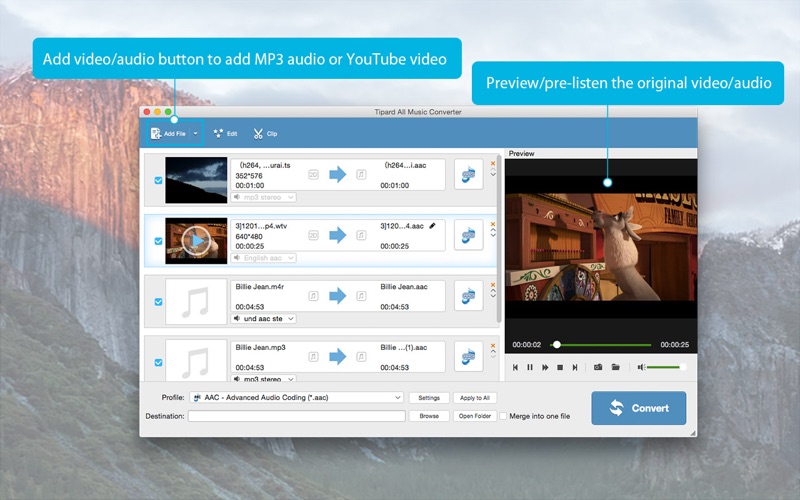Remove the .ts file with orange X
800x500 pixels.
[x=493, y=163]
